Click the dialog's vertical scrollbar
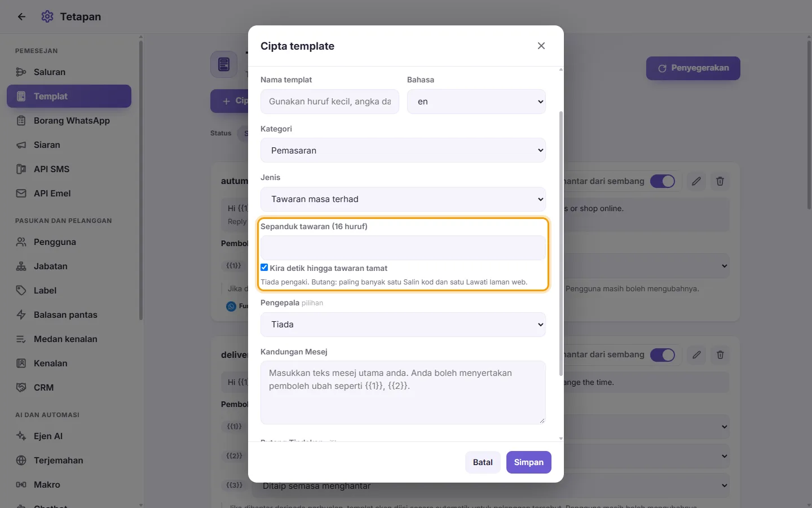The width and height of the screenshot is (812, 508). 561,243
